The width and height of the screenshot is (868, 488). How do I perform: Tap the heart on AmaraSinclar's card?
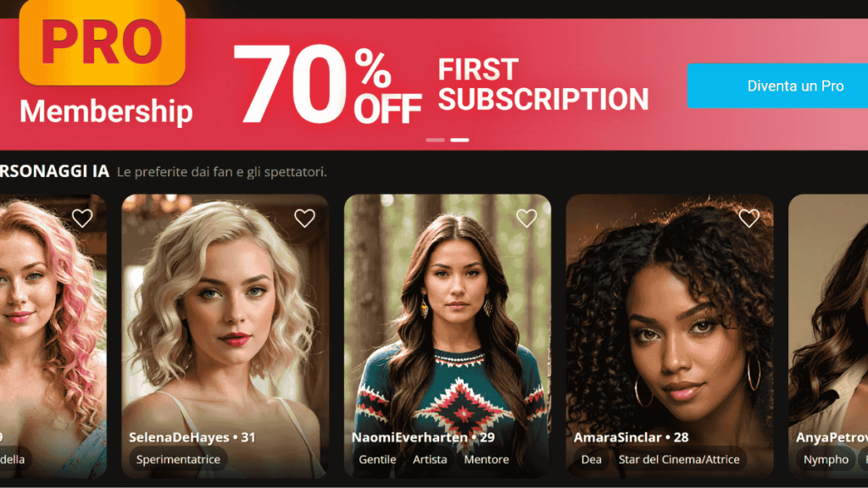click(x=749, y=218)
